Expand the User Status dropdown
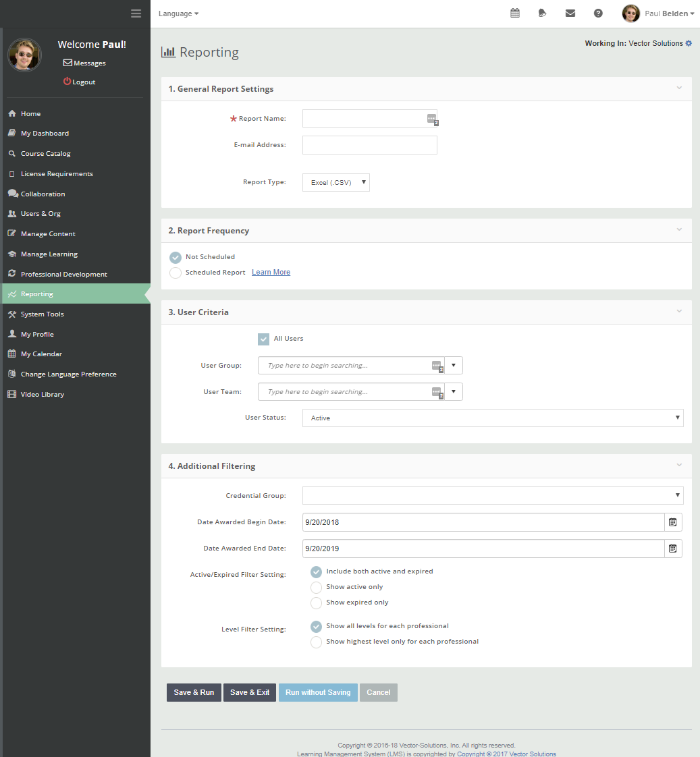Image resolution: width=700 pixels, height=757 pixels. 492,418
